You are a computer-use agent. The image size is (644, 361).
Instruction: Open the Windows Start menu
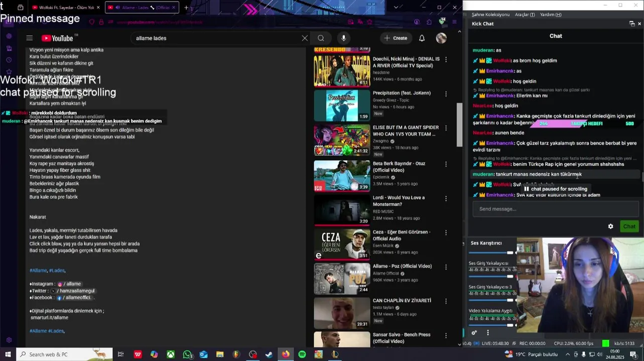pos(8,354)
